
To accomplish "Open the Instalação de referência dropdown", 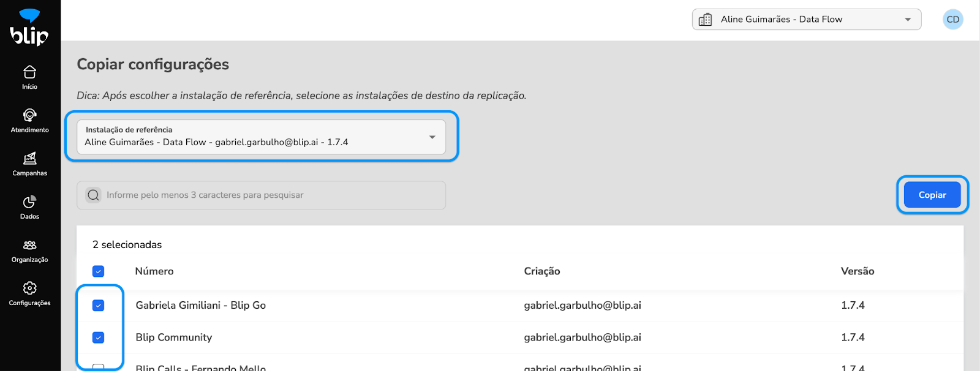I will click(261, 137).
